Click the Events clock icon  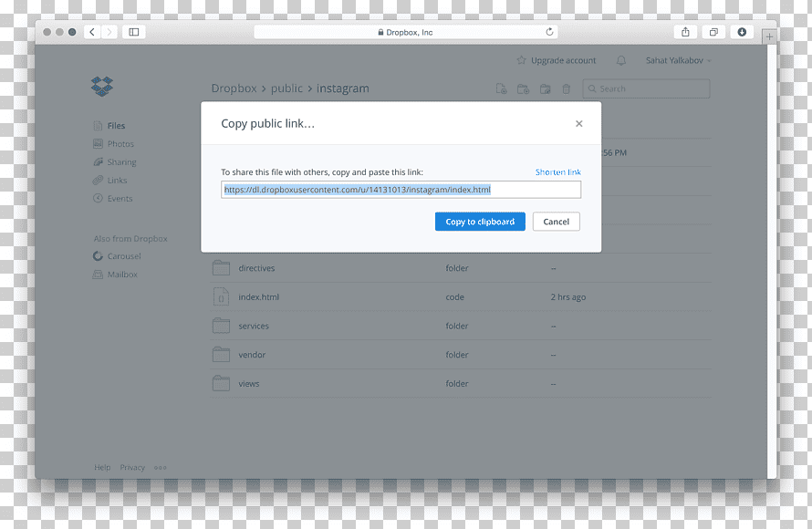98,198
